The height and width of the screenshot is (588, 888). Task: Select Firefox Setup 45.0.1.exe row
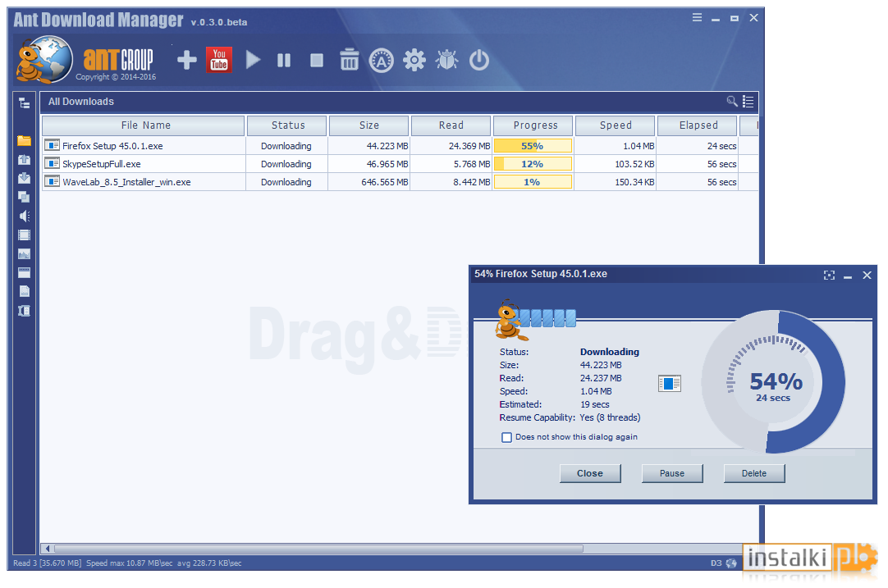coord(400,146)
